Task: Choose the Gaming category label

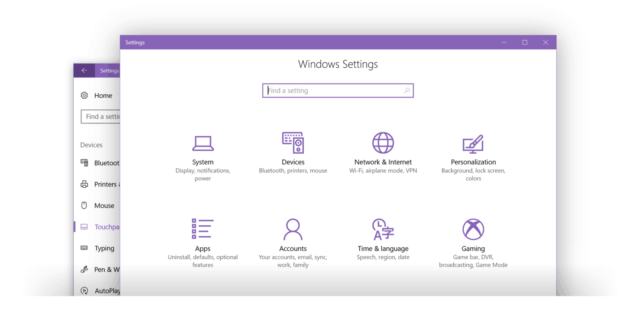Action: 473,249
